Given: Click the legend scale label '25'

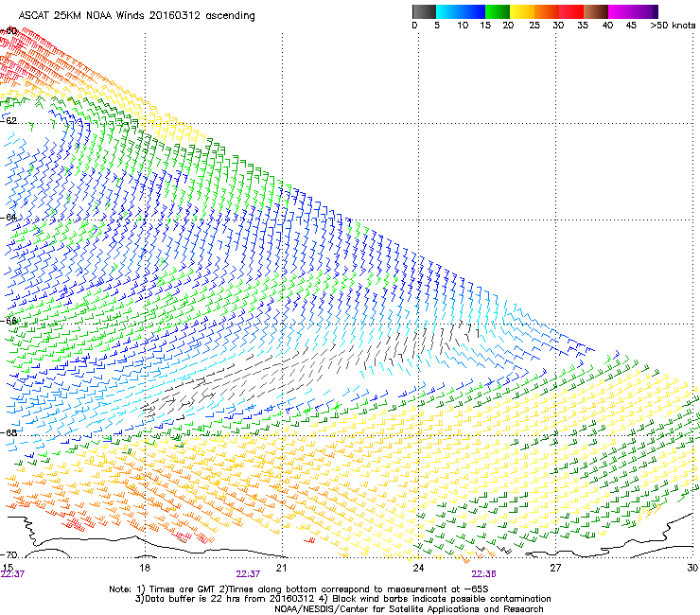Looking at the screenshot, I should click(x=534, y=26).
